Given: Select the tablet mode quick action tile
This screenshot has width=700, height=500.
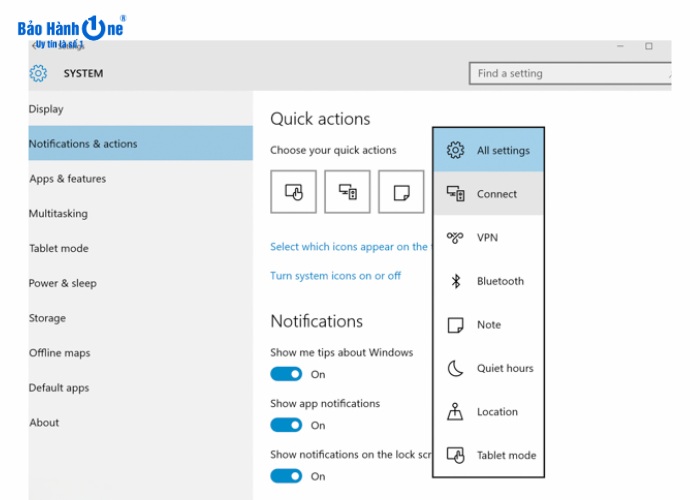Looking at the screenshot, I should (293, 192).
